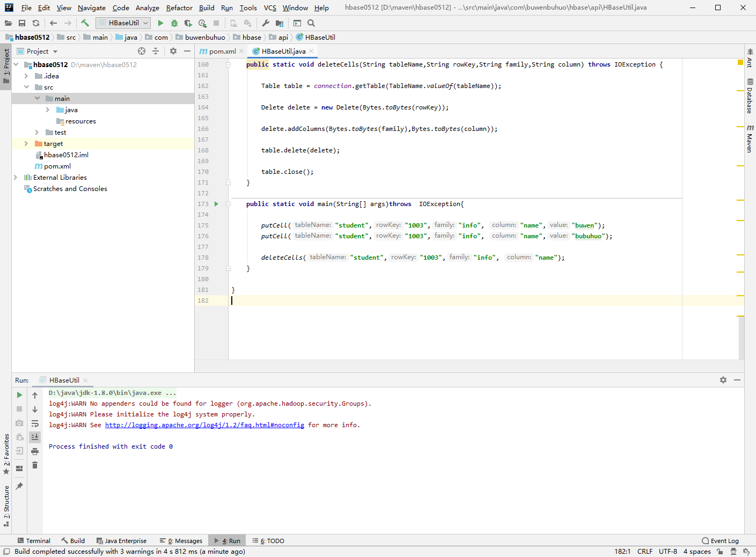Pin the Run tab
Viewport: 756px width, 557px height.
[19, 486]
